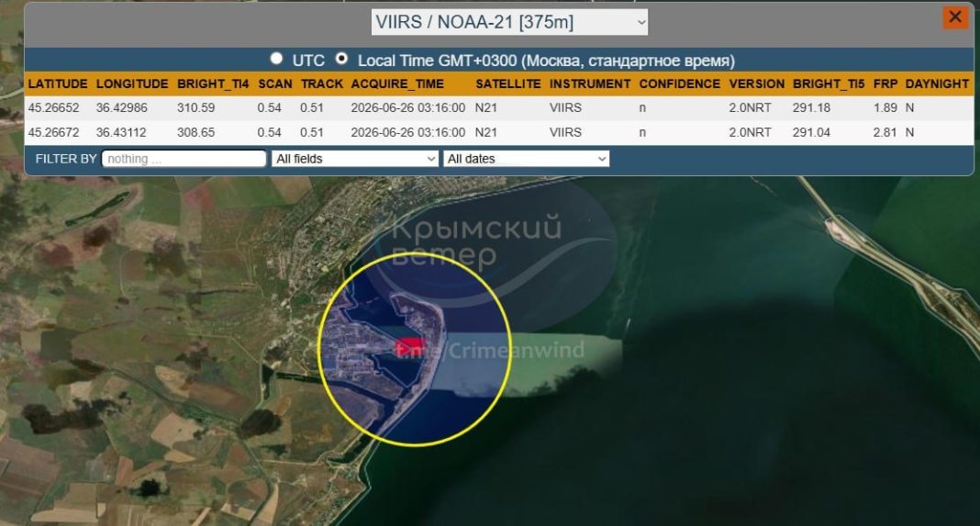980x526 pixels.
Task: Click the red fire hotspot marker on map
Action: (410, 346)
